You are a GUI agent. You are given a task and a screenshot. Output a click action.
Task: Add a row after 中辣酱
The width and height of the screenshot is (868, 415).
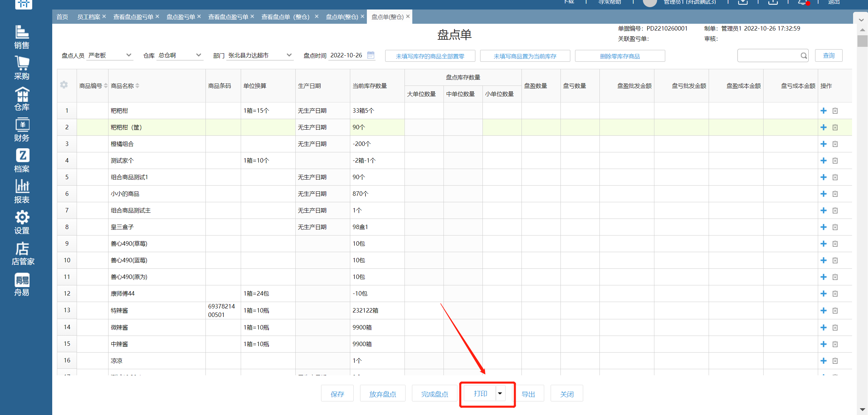(x=824, y=344)
